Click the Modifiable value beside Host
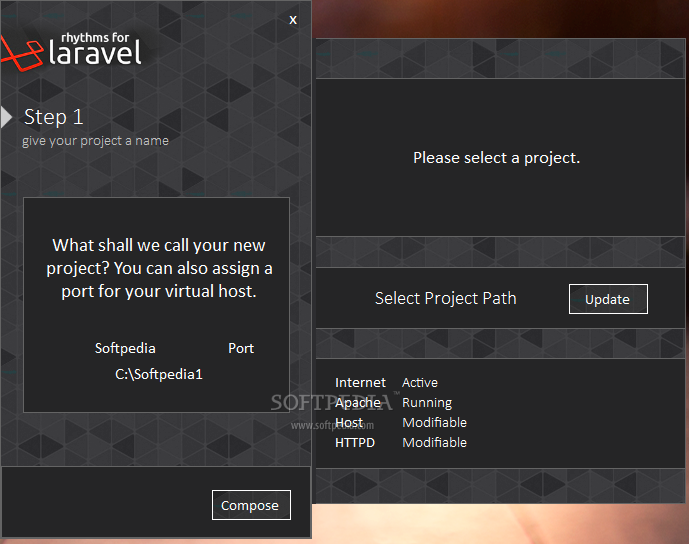The width and height of the screenshot is (689, 544). [434, 422]
